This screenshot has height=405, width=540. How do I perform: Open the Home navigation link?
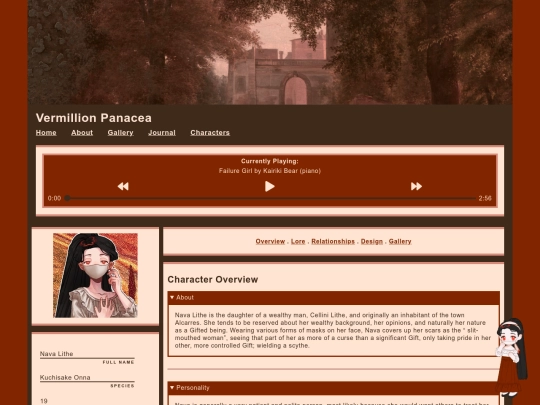coord(46,133)
